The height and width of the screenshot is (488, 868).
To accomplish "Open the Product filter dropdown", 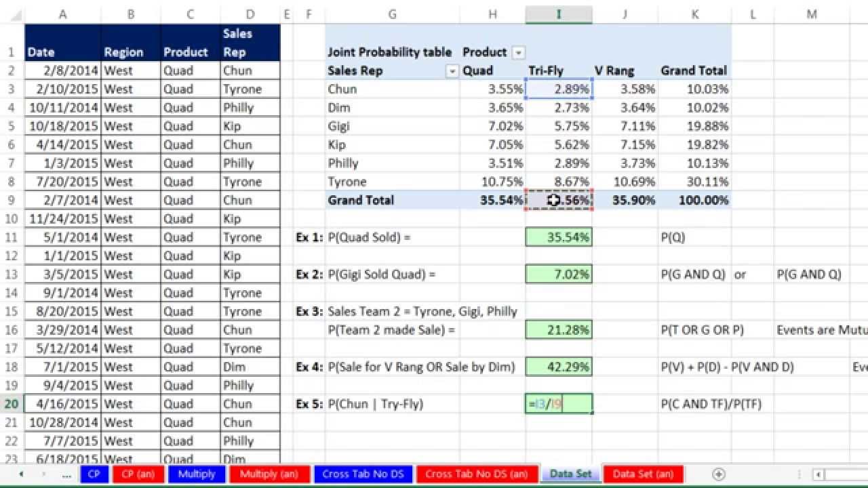I will (x=519, y=52).
